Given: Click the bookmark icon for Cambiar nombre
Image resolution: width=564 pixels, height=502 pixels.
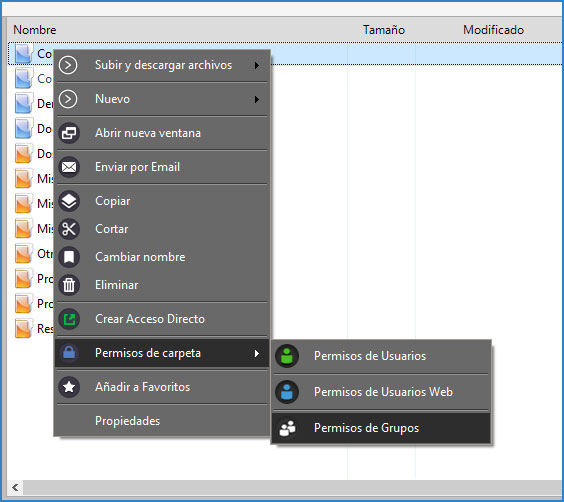Looking at the screenshot, I should (x=69, y=257).
